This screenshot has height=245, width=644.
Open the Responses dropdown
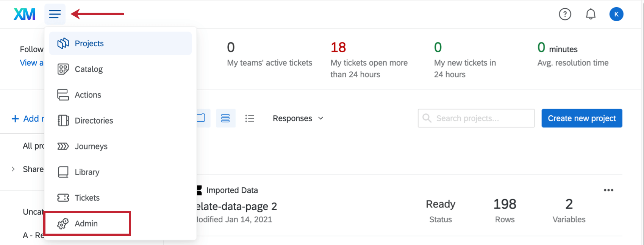tap(298, 118)
